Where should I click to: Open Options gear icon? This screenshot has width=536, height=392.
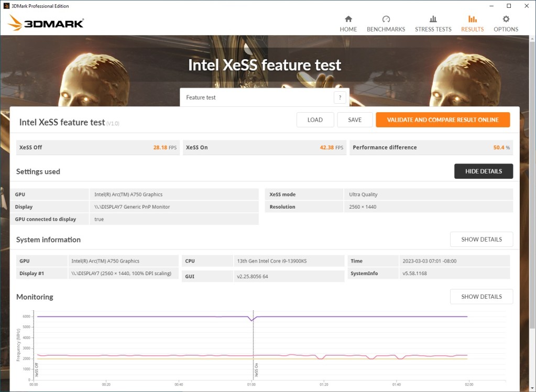[506, 19]
